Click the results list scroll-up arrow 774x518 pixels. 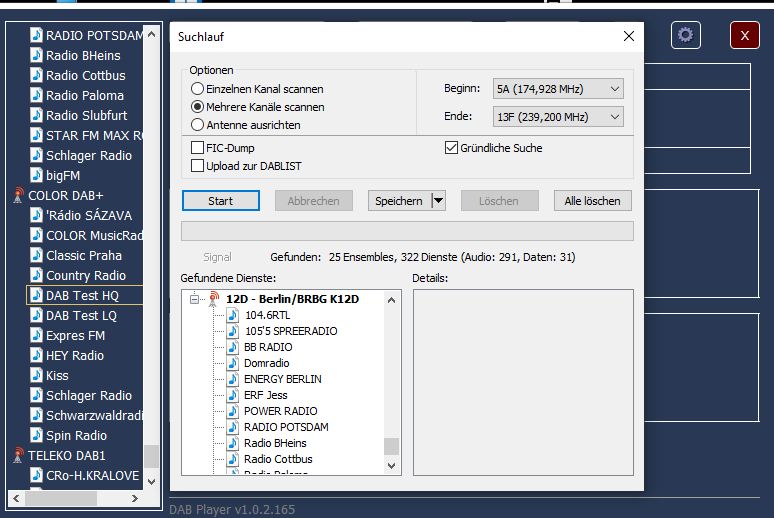(x=391, y=300)
